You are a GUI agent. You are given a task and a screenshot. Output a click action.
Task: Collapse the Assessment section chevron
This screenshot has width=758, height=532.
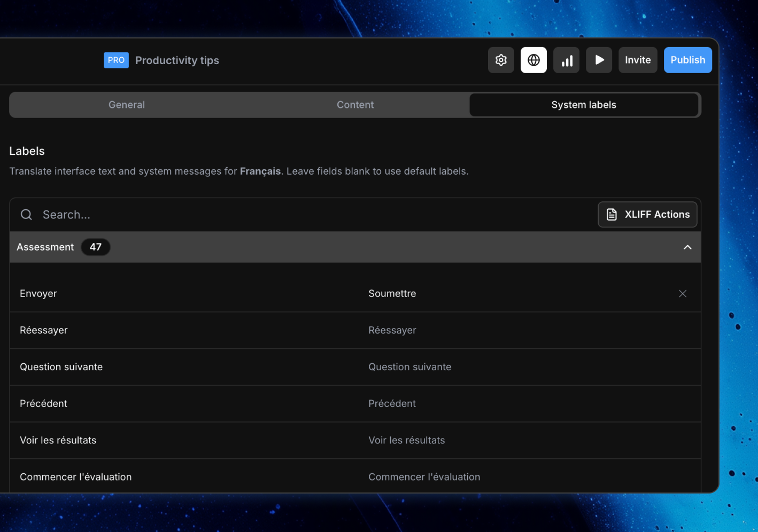687,247
